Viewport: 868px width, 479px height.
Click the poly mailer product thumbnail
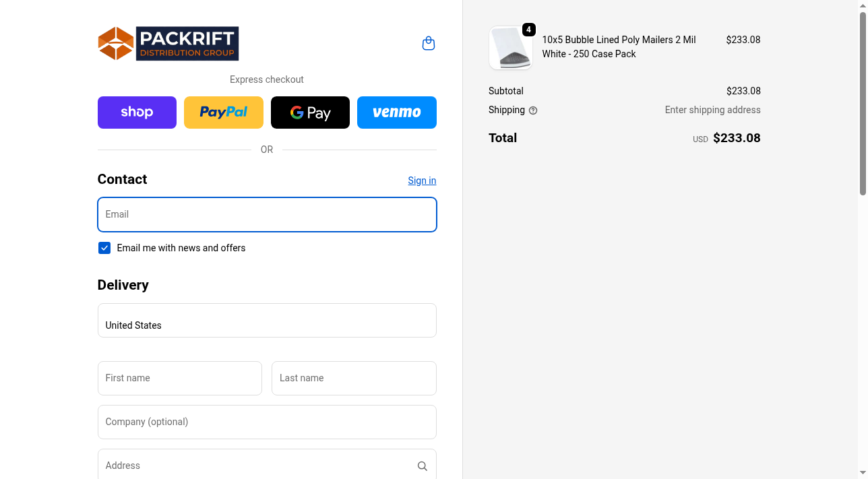pyautogui.click(x=511, y=48)
